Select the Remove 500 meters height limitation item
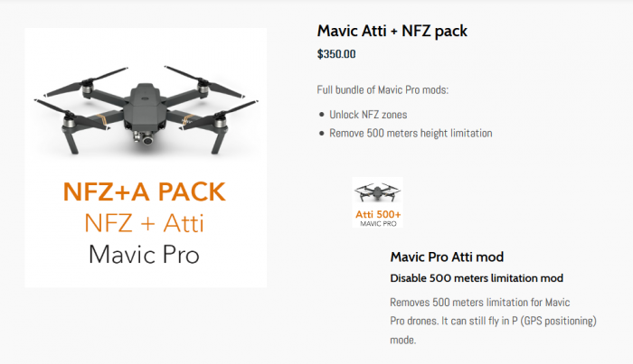 click(411, 133)
